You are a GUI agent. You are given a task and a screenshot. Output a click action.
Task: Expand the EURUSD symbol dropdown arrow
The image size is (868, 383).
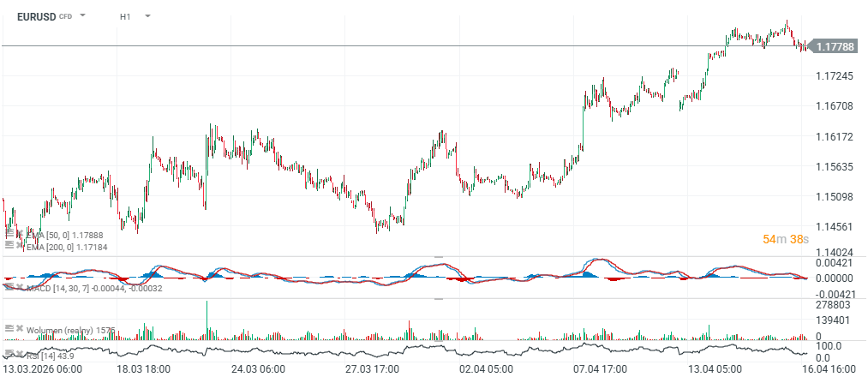click(x=83, y=15)
